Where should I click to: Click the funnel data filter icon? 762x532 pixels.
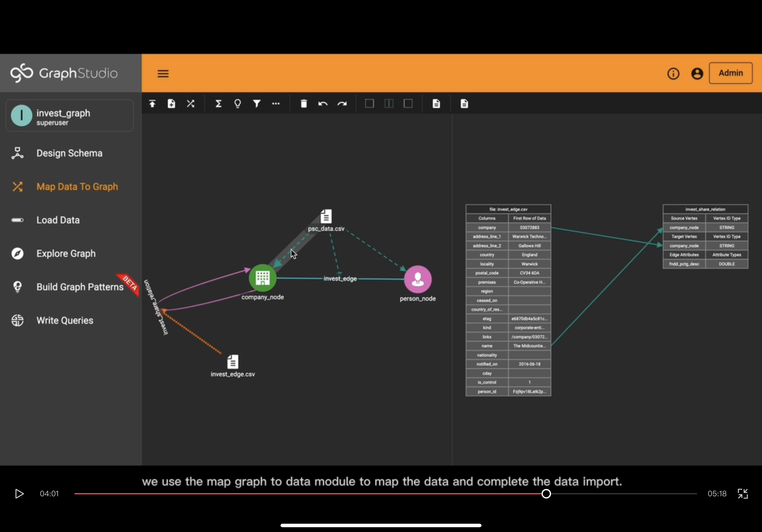(x=257, y=103)
